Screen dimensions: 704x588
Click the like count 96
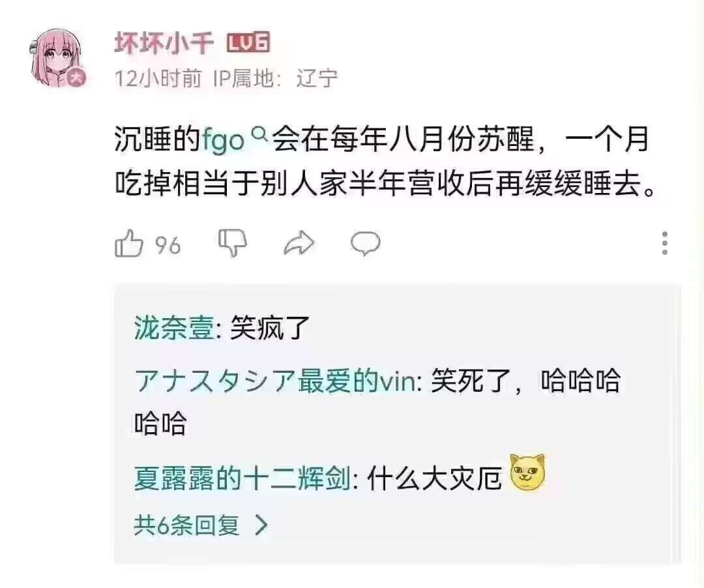click(168, 244)
